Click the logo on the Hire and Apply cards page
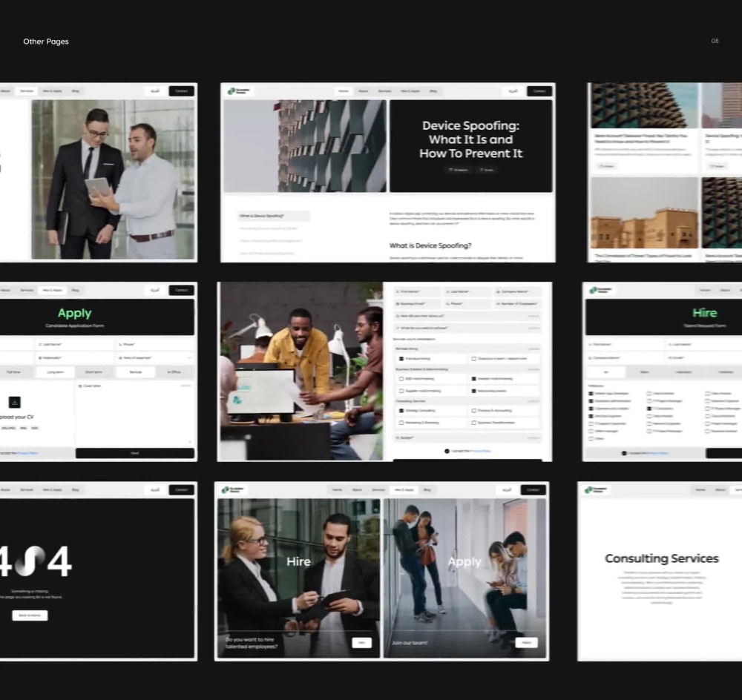 click(x=233, y=489)
